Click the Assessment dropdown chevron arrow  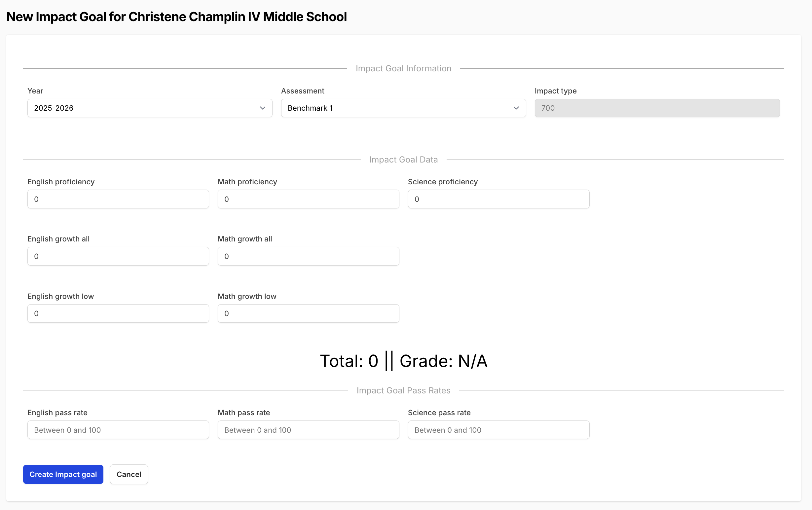click(516, 108)
